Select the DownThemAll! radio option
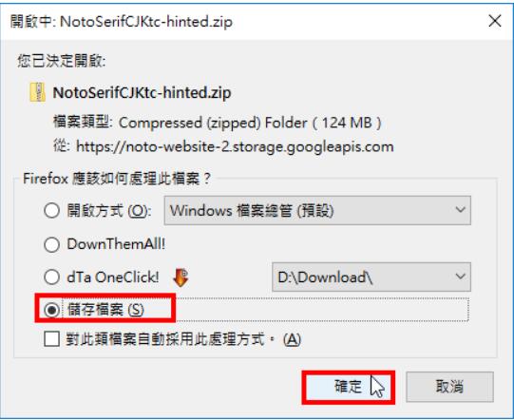The image size is (514, 420). tap(52, 244)
